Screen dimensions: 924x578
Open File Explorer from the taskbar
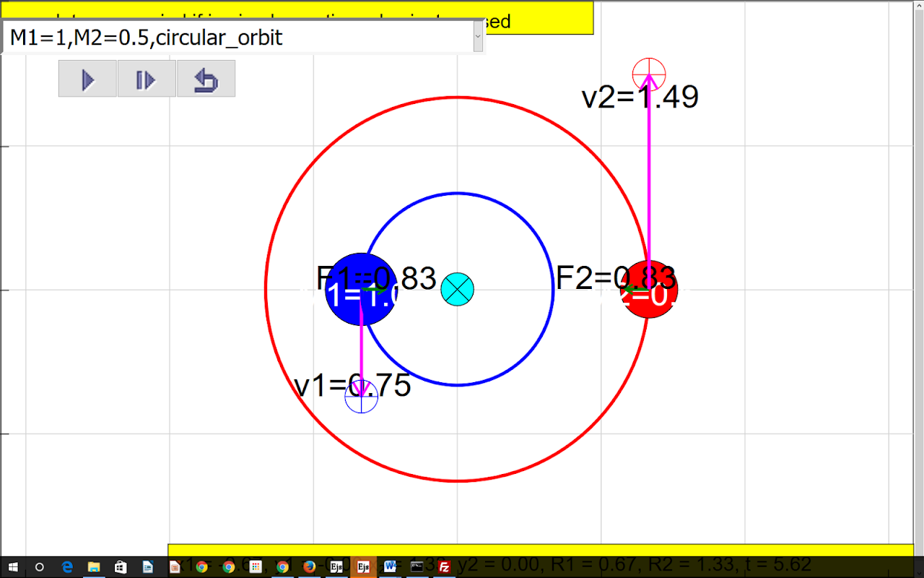coord(94,567)
